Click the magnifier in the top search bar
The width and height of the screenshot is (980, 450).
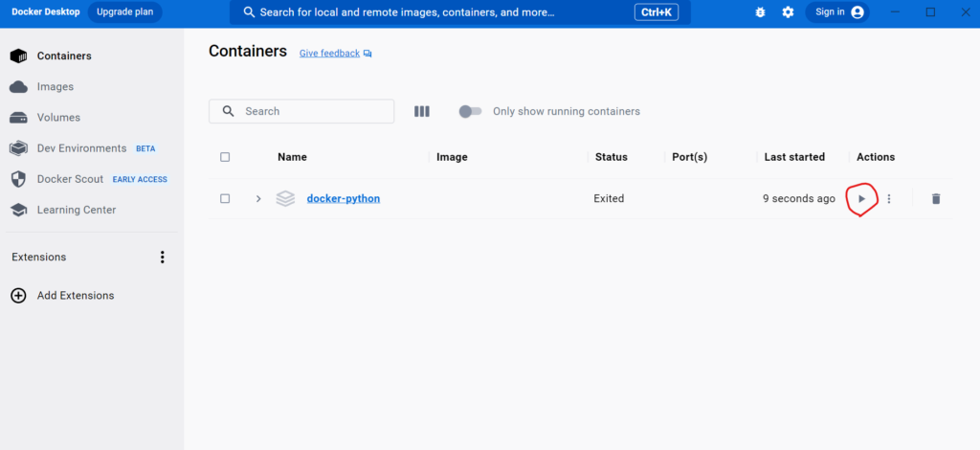(249, 12)
